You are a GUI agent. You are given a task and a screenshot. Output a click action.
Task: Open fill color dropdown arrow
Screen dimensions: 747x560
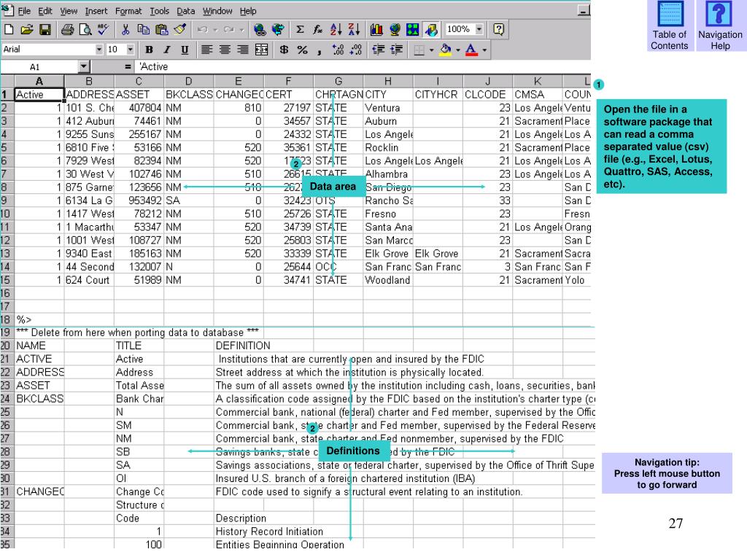(458, 50)
